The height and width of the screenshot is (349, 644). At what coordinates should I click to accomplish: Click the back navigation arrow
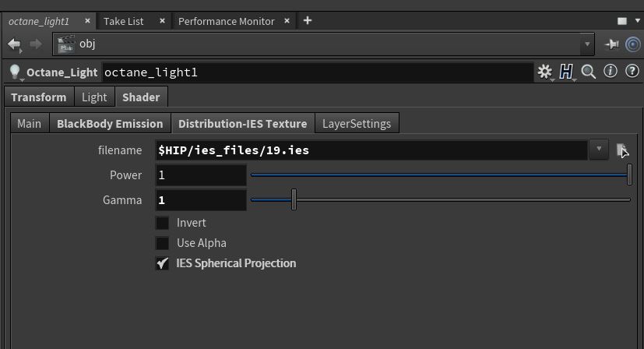(x=14, y=44)
